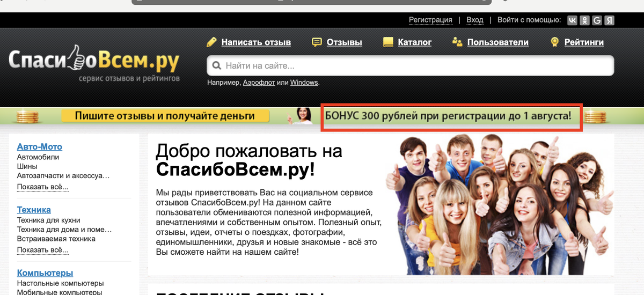
Task: Open the Регистрация link
Action: click(x=430, y=20)
